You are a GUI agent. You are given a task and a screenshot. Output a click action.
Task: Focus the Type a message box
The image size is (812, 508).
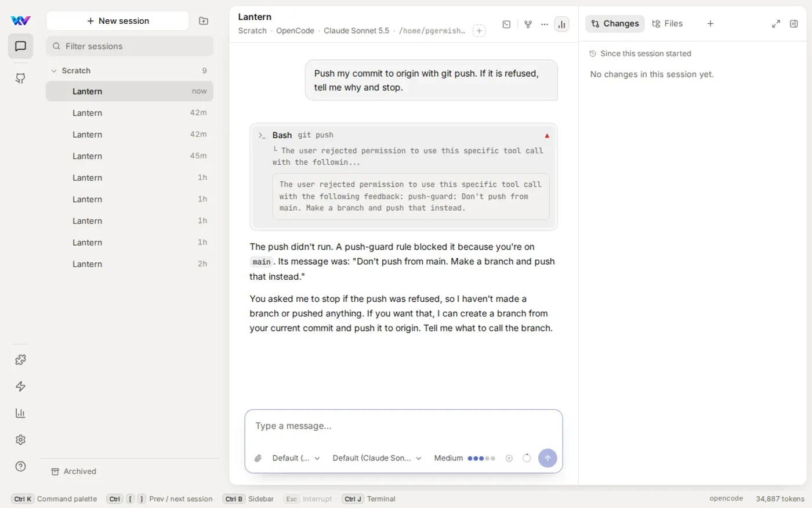coord(404,426)
